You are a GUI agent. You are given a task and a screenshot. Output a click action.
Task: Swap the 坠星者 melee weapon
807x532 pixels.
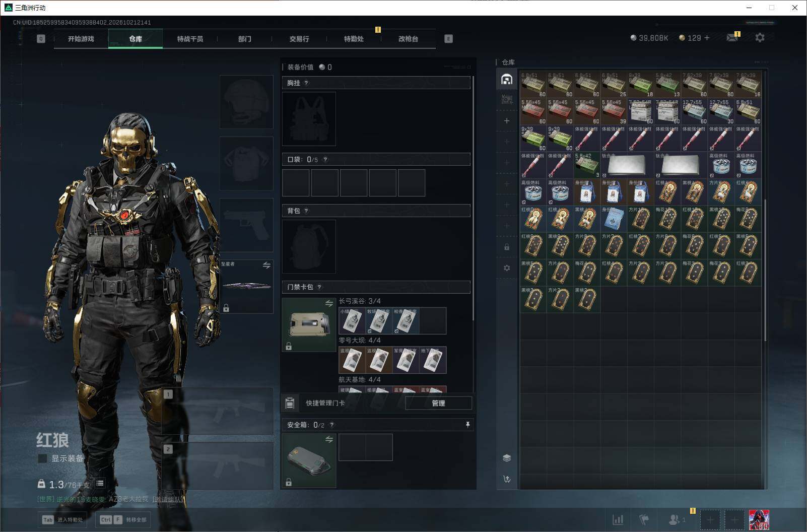(266, 265)
